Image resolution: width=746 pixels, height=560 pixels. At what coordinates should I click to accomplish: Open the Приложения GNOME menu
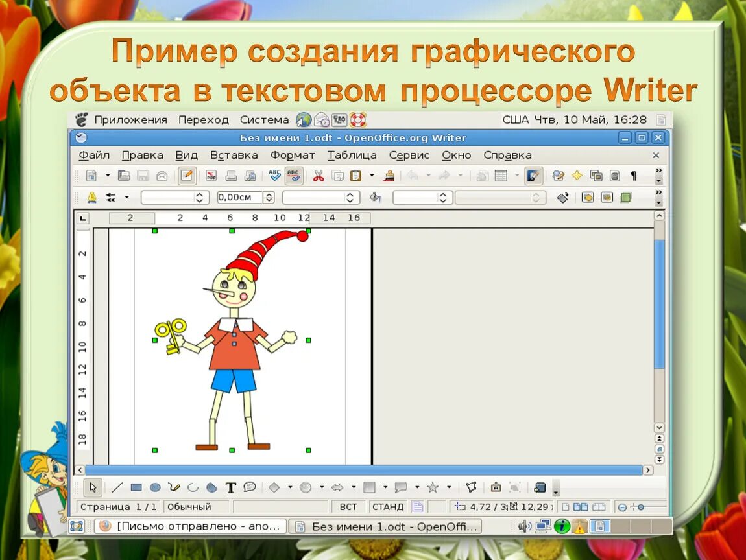(x=131, y=120)
